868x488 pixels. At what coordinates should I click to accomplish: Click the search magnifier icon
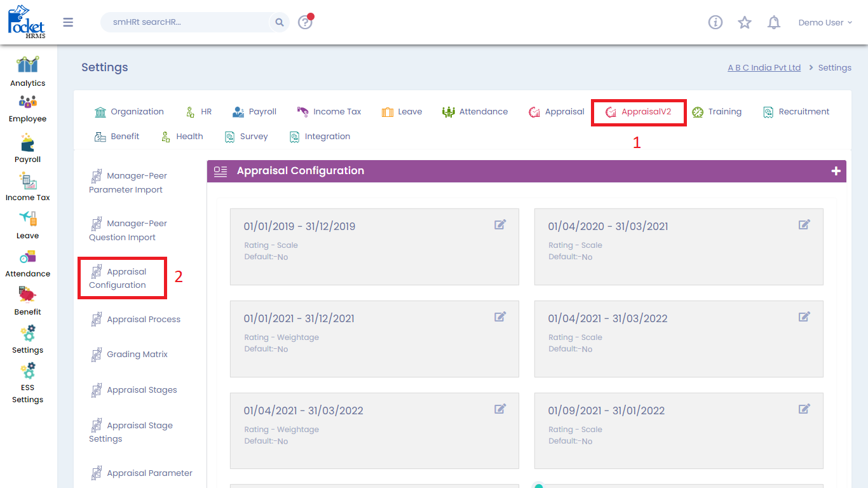tap(279, 22)
